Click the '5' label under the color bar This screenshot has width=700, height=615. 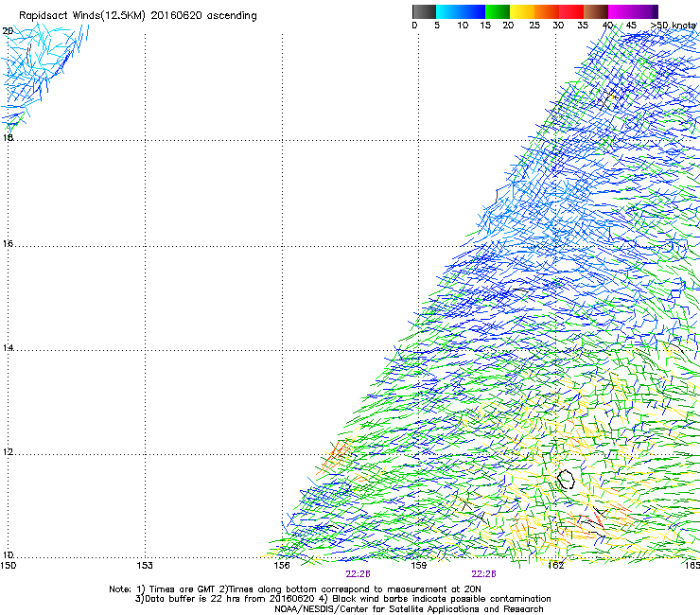tap(437, 25)
